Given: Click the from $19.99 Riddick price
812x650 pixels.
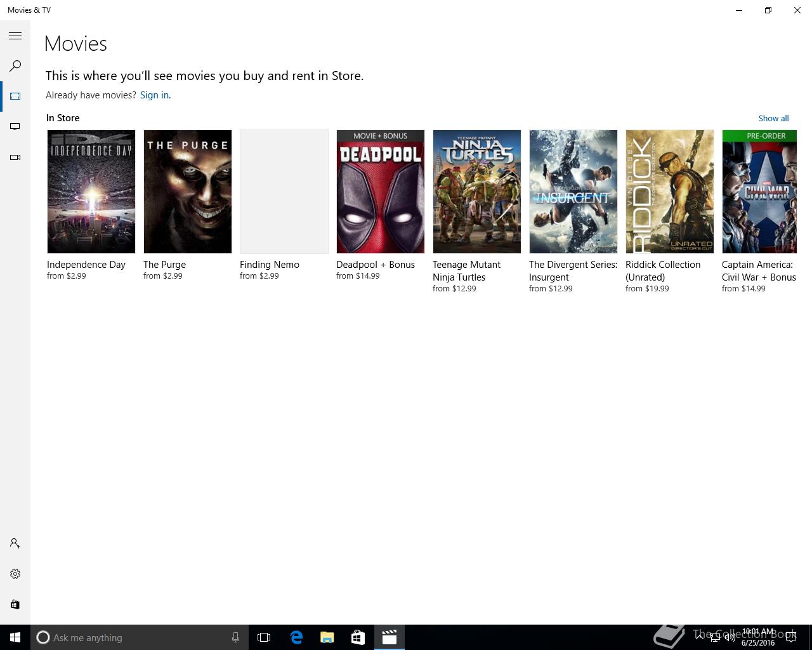Looking at the screenshot, I should (647, 289).
